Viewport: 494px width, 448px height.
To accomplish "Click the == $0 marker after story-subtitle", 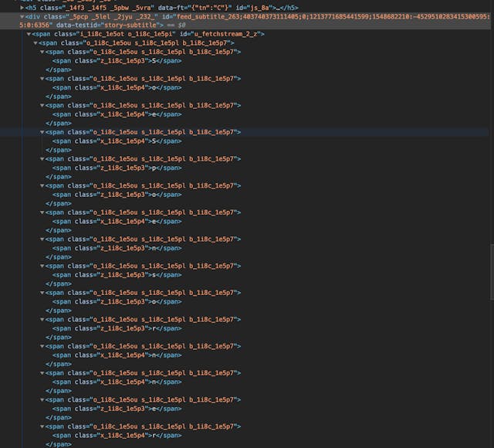I will click(x=177, y=25).
